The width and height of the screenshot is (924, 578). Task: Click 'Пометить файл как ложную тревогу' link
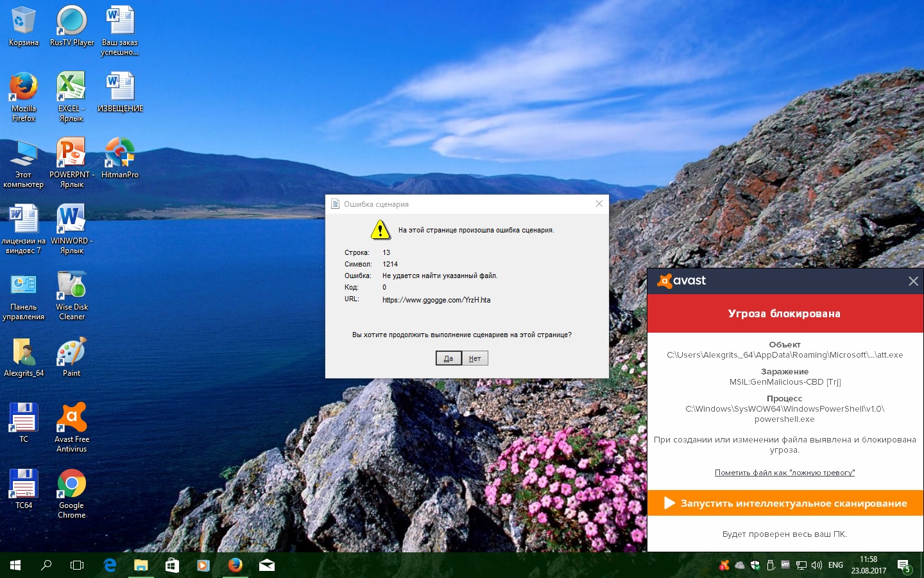[784, 473]
